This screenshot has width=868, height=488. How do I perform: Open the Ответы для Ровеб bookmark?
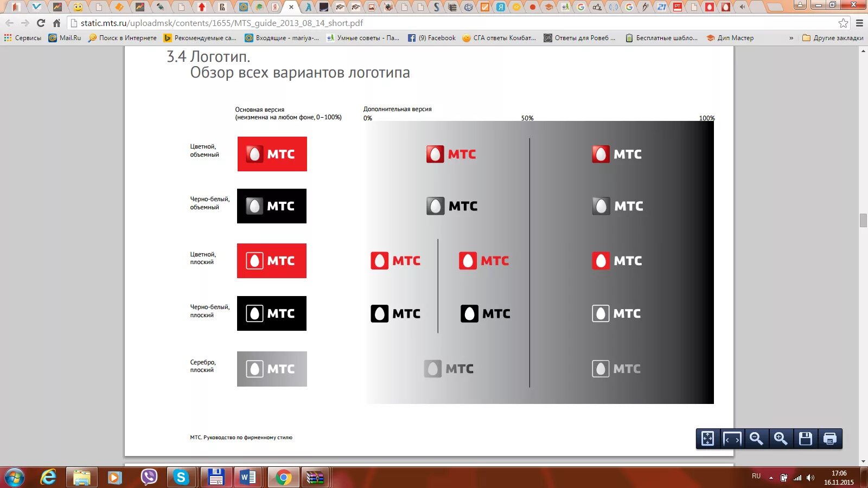point(580,38)
